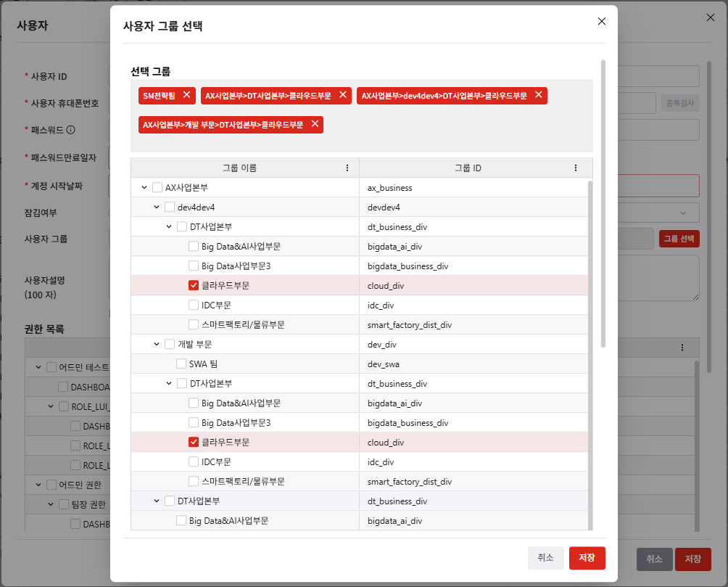Uncheck 클라우드부문 under dev4dev4
Viewport: 728px width, 587px height.
tap(194, 285)
